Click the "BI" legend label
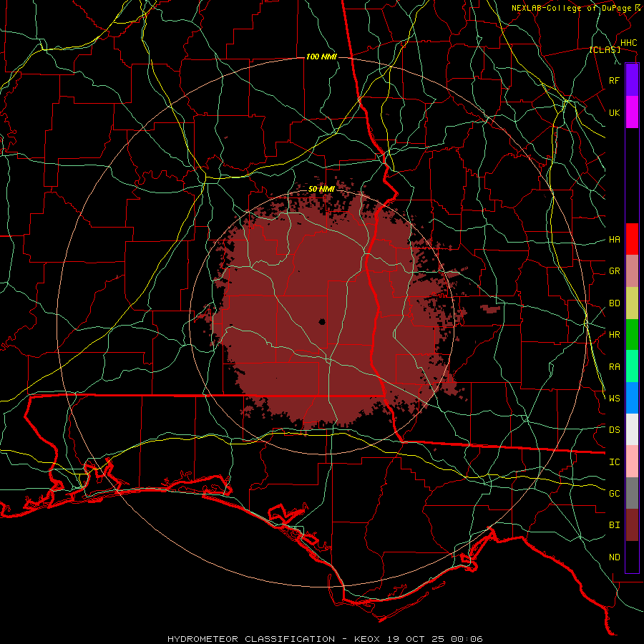The height and width of the screenshot is (644, 644). point(615,525)
